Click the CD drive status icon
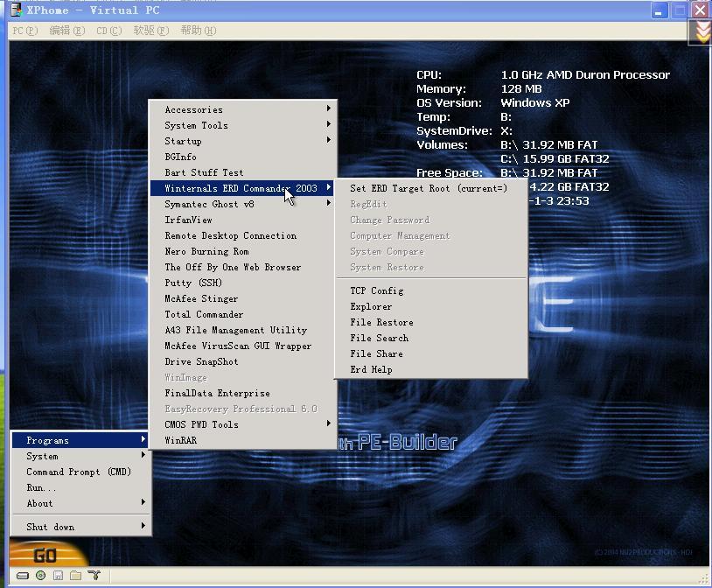Viewport: 712px width, 588px height. pos(40,576)
